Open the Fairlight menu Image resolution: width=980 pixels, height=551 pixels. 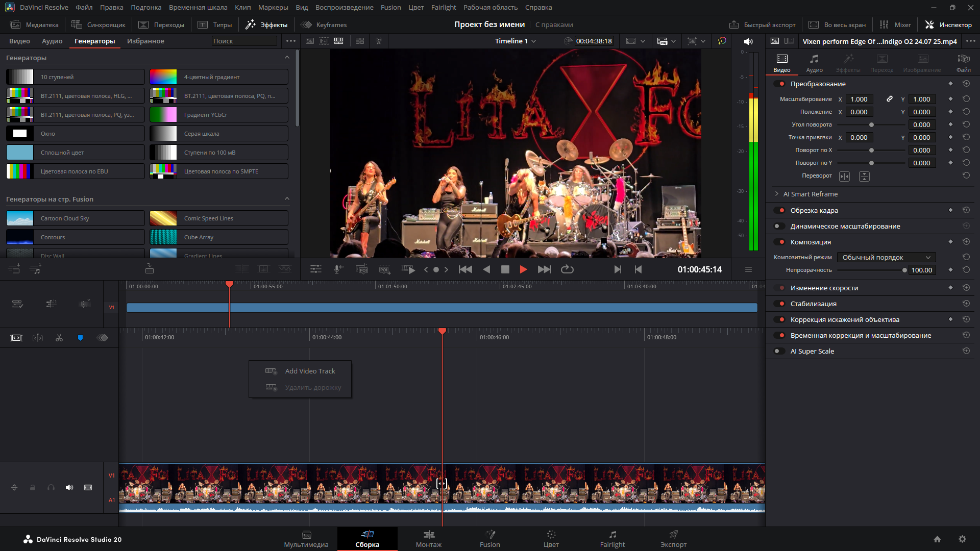click(443, 7)
